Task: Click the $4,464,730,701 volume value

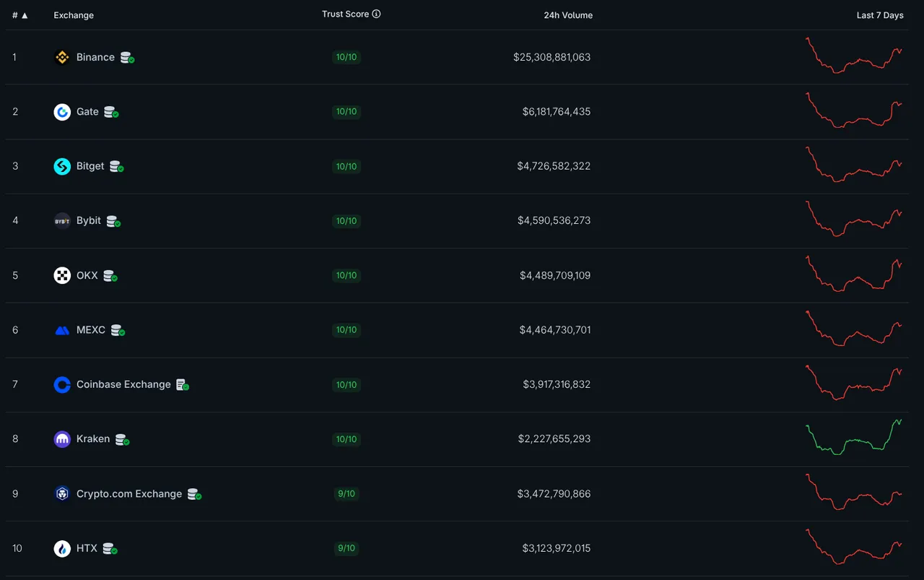Action: click(554, 330)
